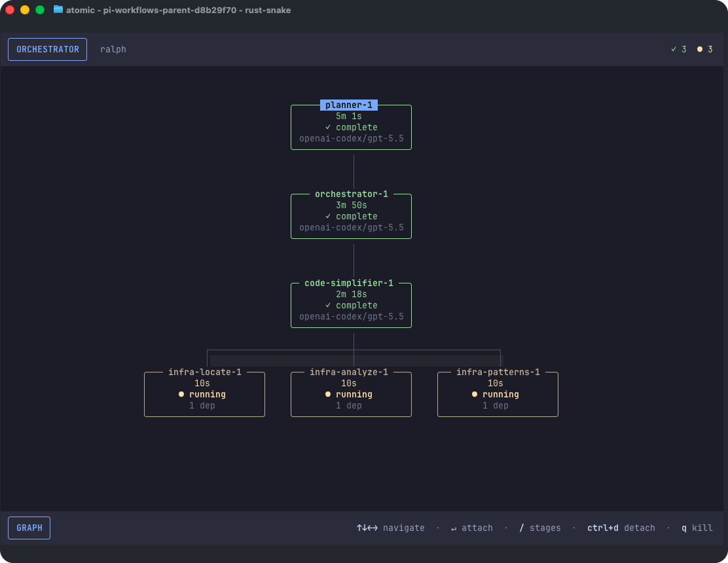728x563 pixels.
Task: Click the stages shortcut hint
Action: pyautogui.click(x=540, y=528)
